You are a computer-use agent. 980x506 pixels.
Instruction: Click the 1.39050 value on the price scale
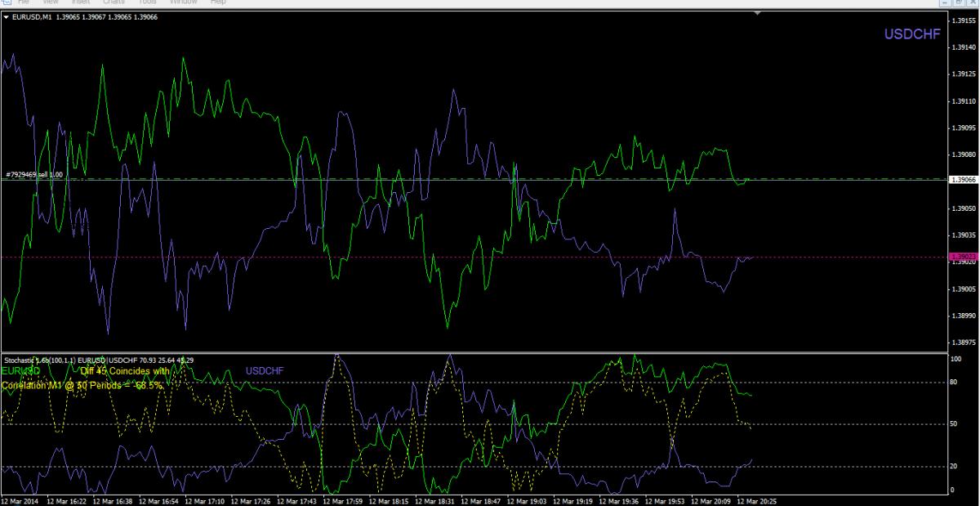(x=964, y=208)
